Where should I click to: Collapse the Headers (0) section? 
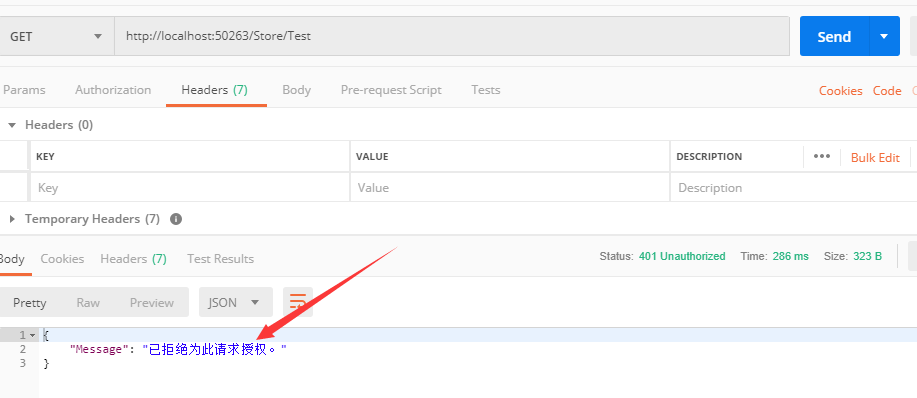(12, 125)
